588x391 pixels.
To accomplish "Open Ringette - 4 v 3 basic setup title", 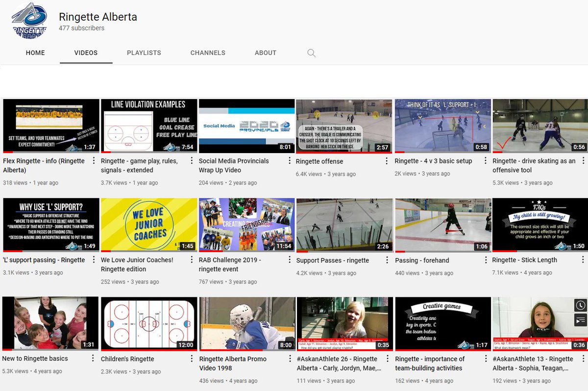I will tap(434, 161).
